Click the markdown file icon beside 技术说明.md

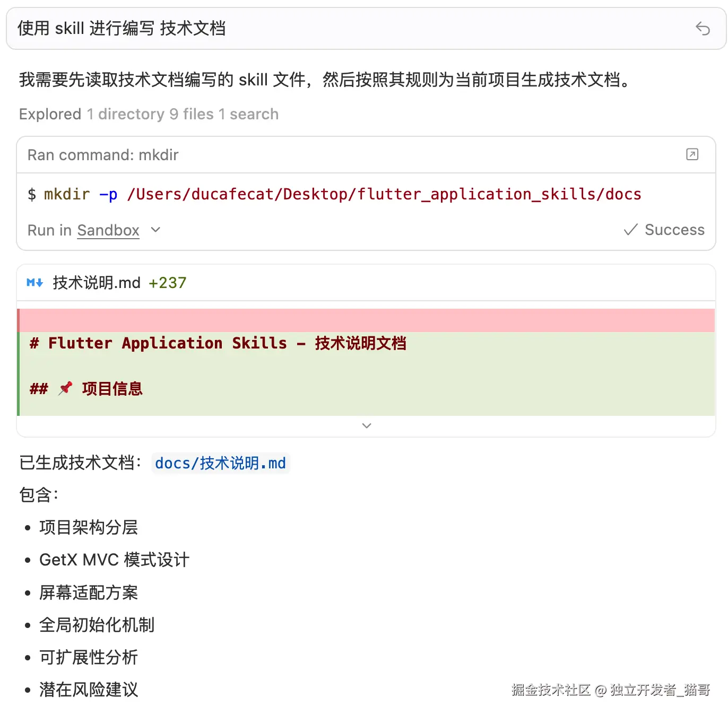coord(34,283)
